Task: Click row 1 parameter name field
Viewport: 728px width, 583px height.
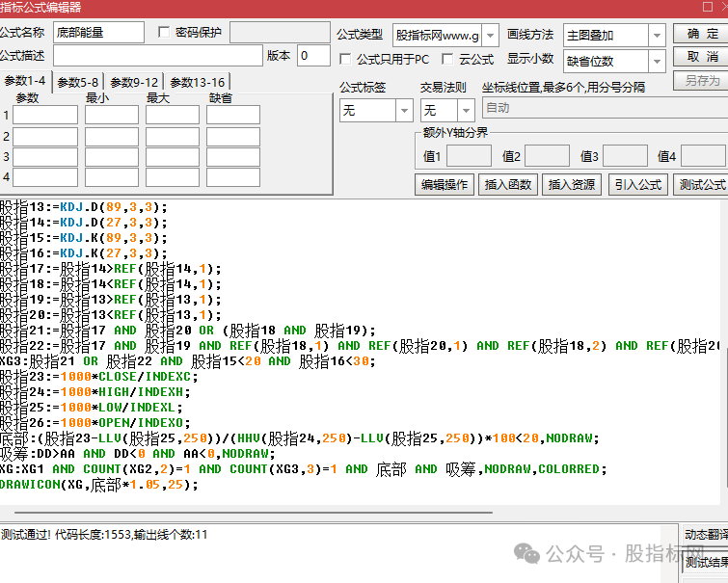Action: 45,115
